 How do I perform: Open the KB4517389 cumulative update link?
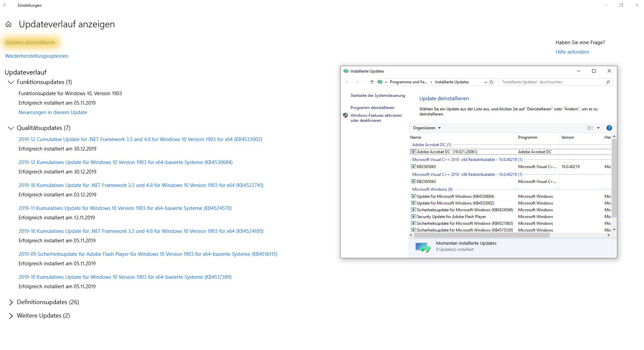(125, 277)
